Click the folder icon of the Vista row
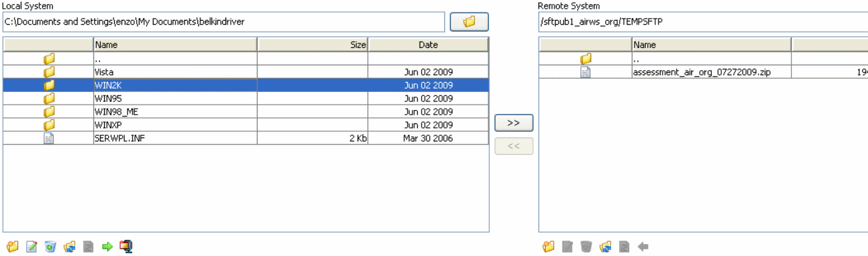Image resolution: width=868 pixels, height=256 pixels. pos(49,72)
